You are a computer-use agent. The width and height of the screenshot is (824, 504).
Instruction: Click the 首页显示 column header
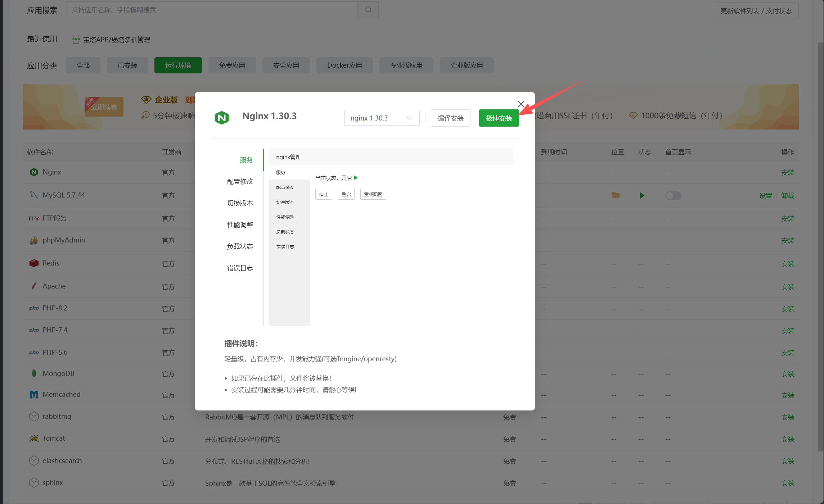pyautogui.click(x=678, y=152)
